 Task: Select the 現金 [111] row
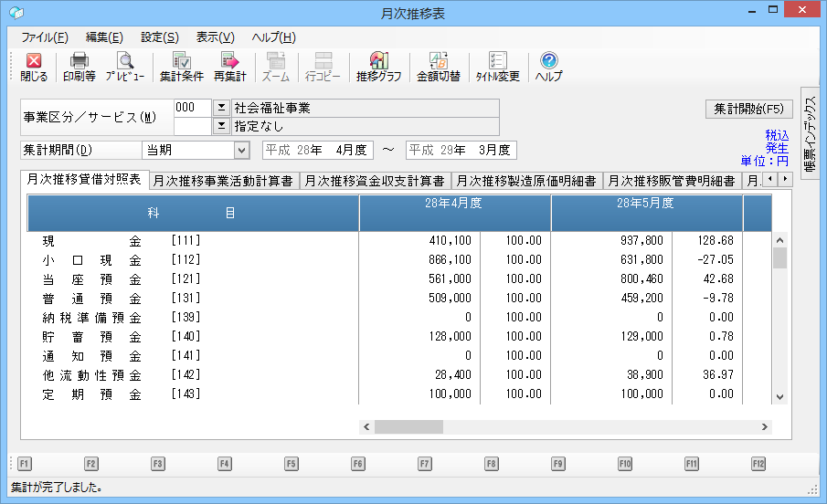pos(122,242)
